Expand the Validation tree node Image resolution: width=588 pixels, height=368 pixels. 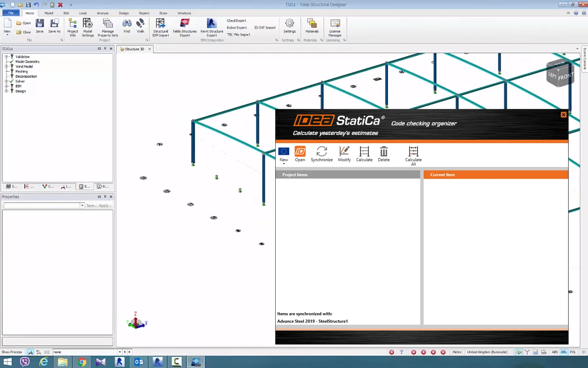(x=6, y=57)
